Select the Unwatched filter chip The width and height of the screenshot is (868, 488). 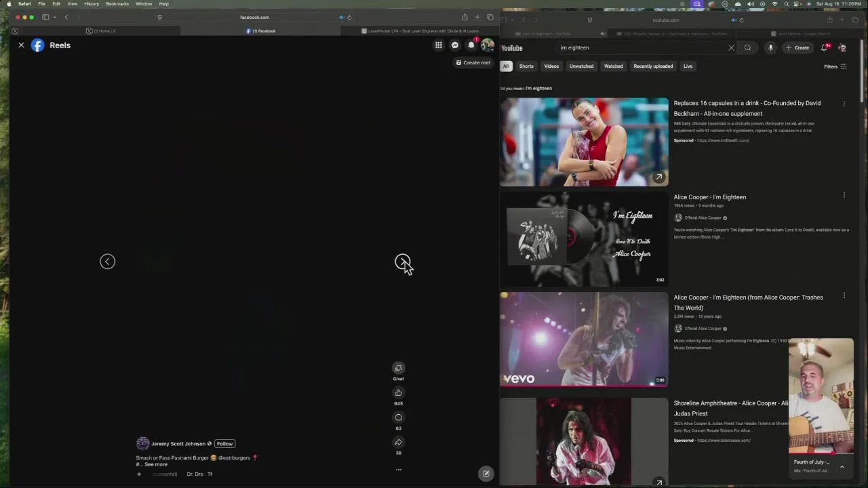coord(581,66)
